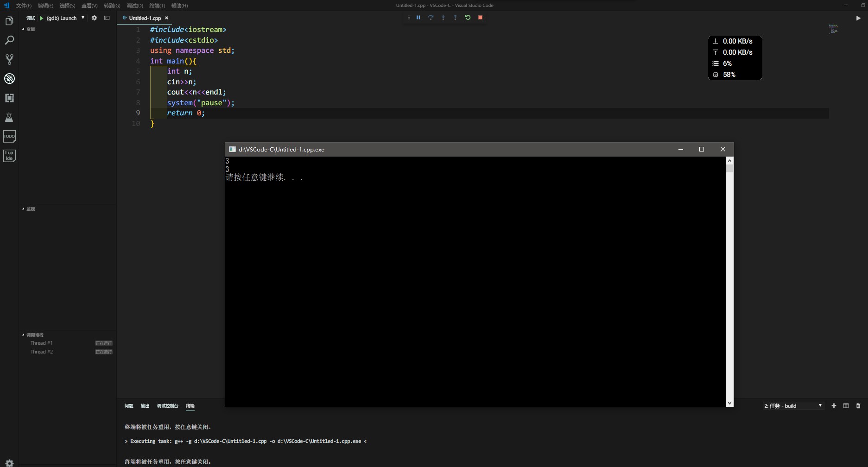868x467 pixels.
Task: Split the terminal panel
Action: coord(846,406)
